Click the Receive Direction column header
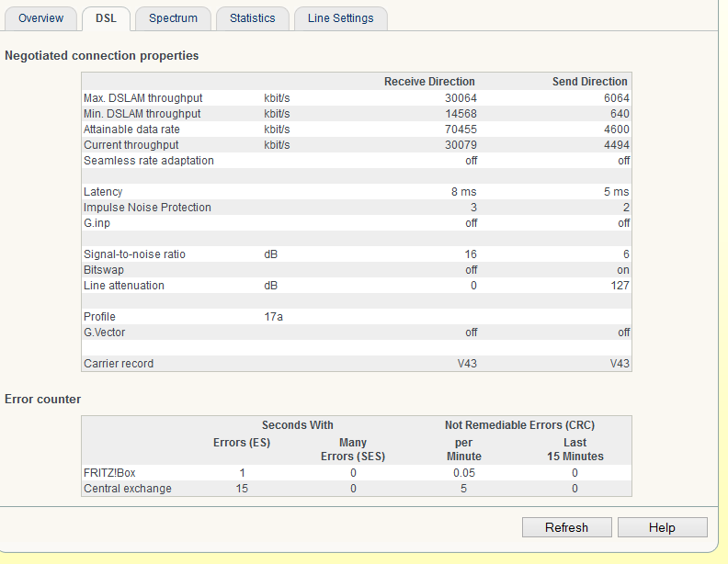Viewport: 728px width, 564px height. point(429,82)
